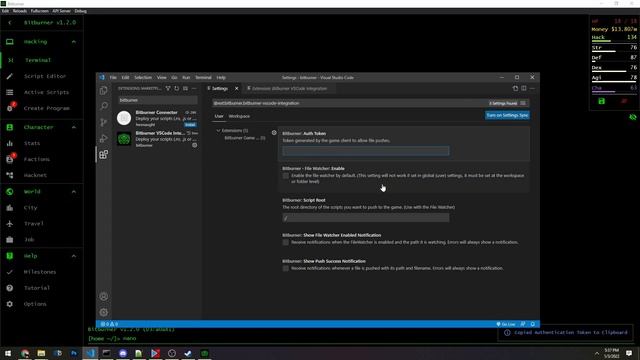Open VS Code notifications bell

[533, 324]
